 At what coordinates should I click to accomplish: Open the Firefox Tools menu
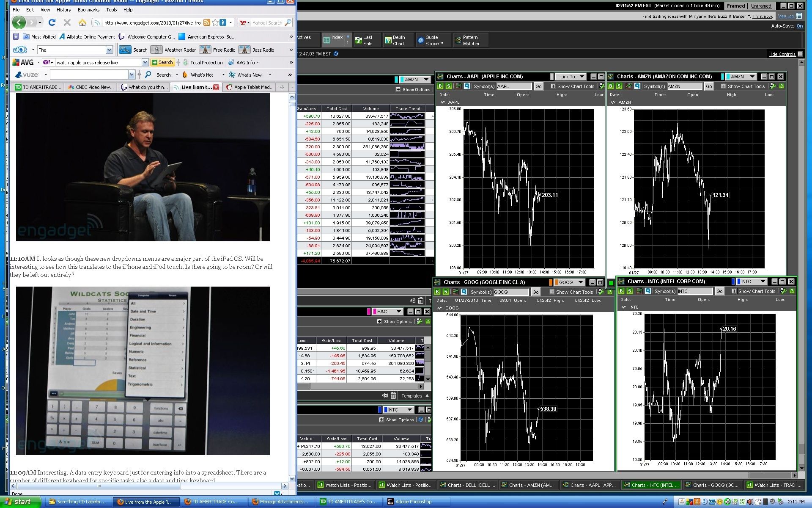(x=112, y=10)
